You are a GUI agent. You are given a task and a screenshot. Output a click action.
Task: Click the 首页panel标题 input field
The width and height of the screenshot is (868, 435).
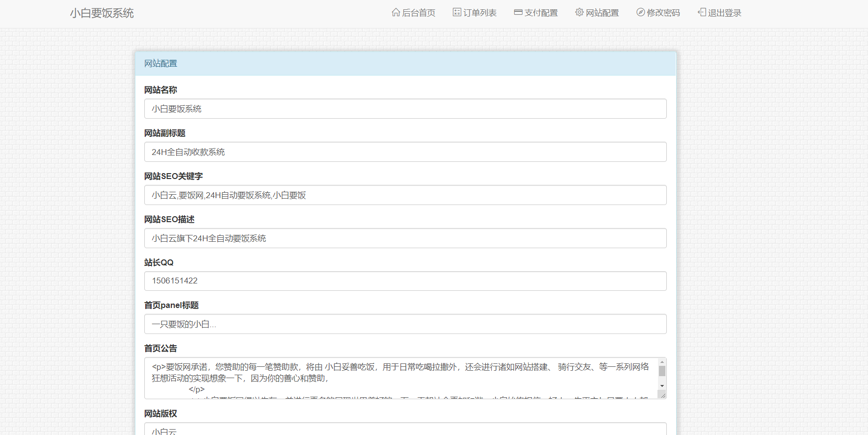pyautogui.click(x=405, y=324)
